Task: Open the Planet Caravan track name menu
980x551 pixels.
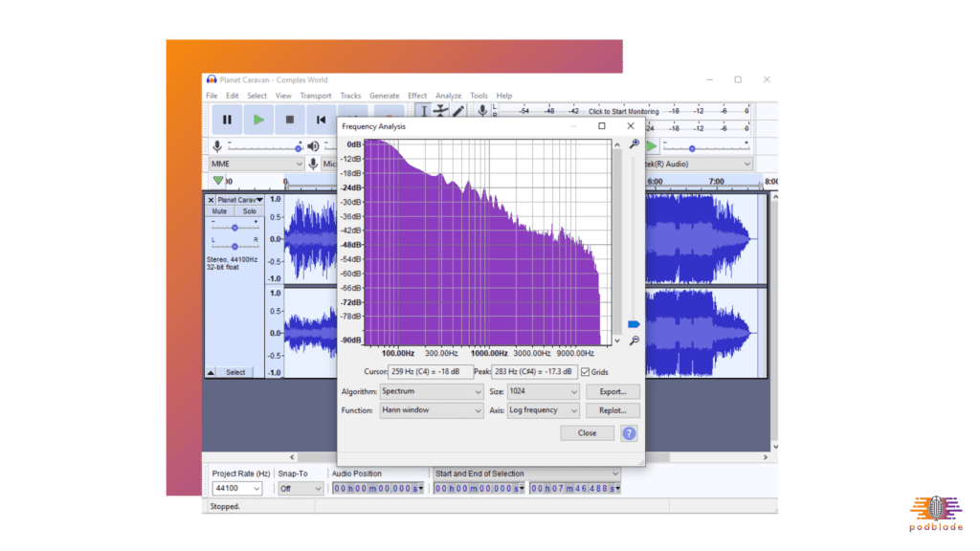Action: [x=240, y=200]
